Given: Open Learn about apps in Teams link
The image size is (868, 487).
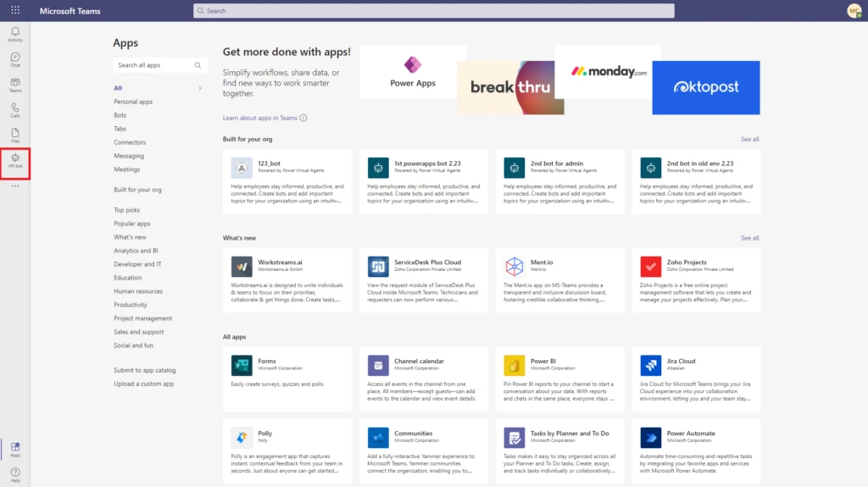Looking at the screenshot, I should tap(260, 118).
